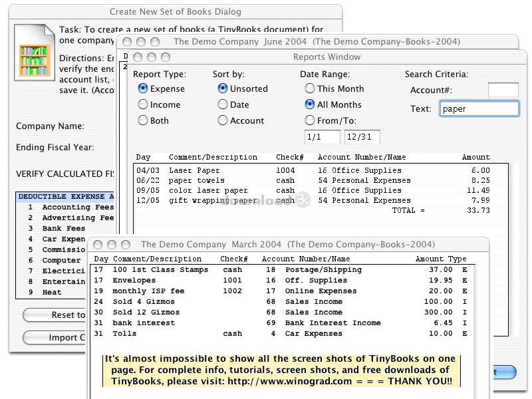Set the date range to This Month
Image resolution: width=532 pixels, height=399 pixels.
tap(310, 88)
